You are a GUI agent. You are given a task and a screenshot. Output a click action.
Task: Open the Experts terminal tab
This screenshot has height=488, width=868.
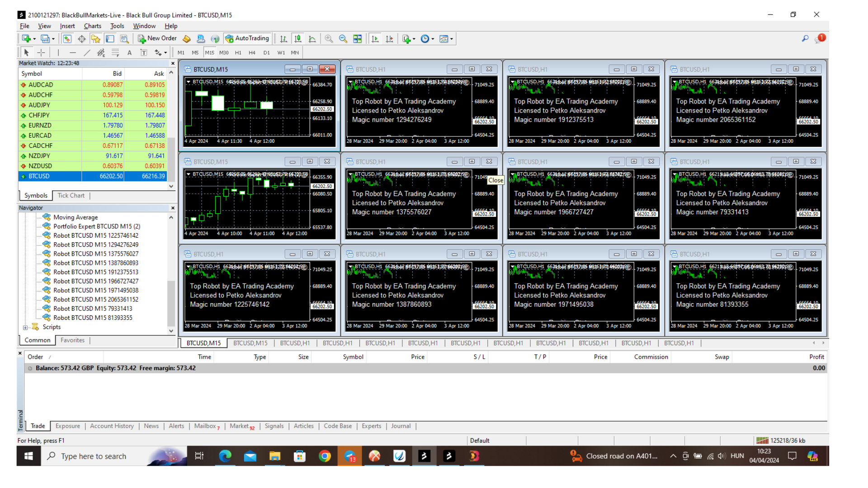372,426
